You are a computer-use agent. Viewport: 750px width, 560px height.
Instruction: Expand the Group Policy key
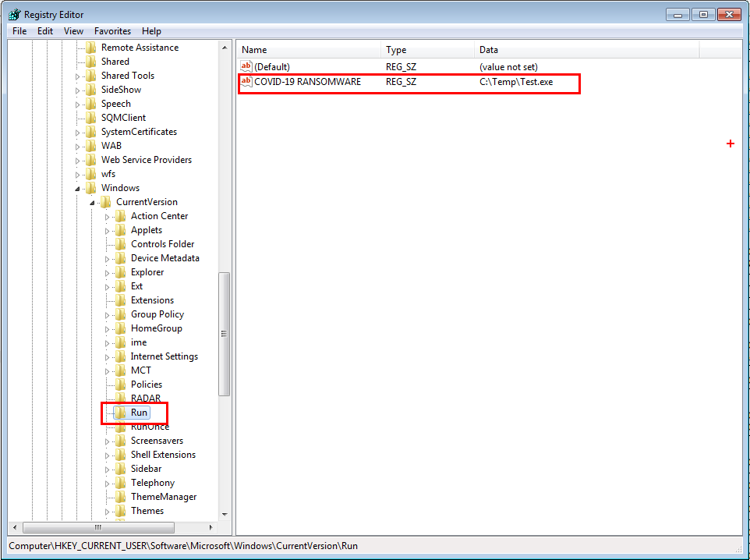[x=107, y=315]
